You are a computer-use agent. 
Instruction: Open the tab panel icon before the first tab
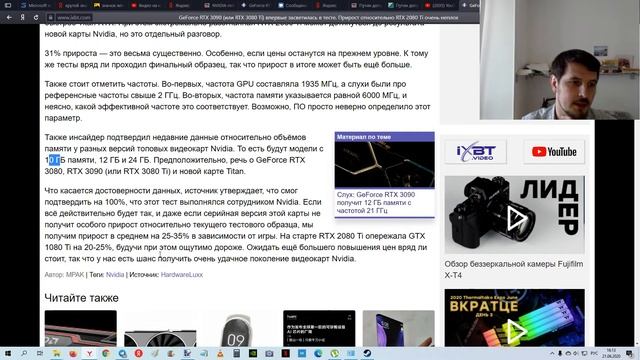pyautogui.click(x=8, y=5)
